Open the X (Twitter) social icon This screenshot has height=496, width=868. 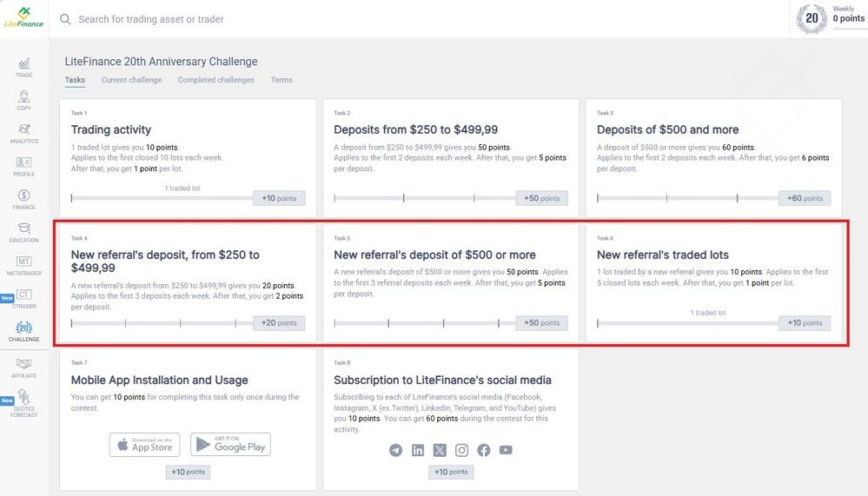pos(440,450)
